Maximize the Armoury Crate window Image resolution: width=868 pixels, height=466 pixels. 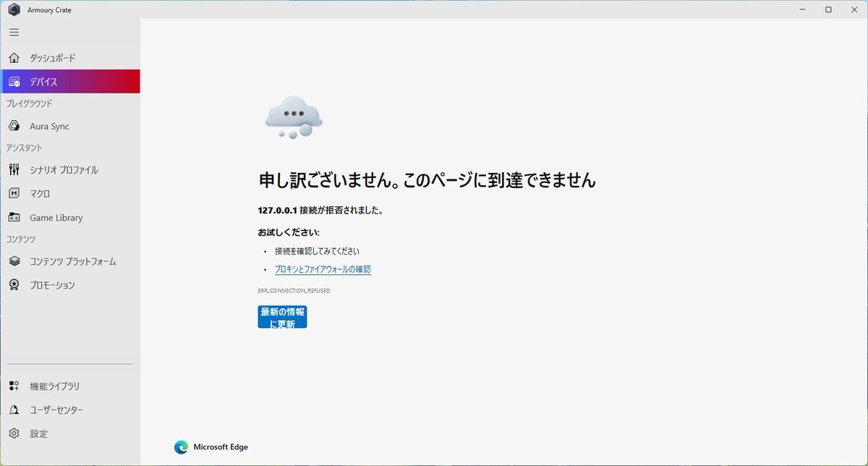coord(828,9)
